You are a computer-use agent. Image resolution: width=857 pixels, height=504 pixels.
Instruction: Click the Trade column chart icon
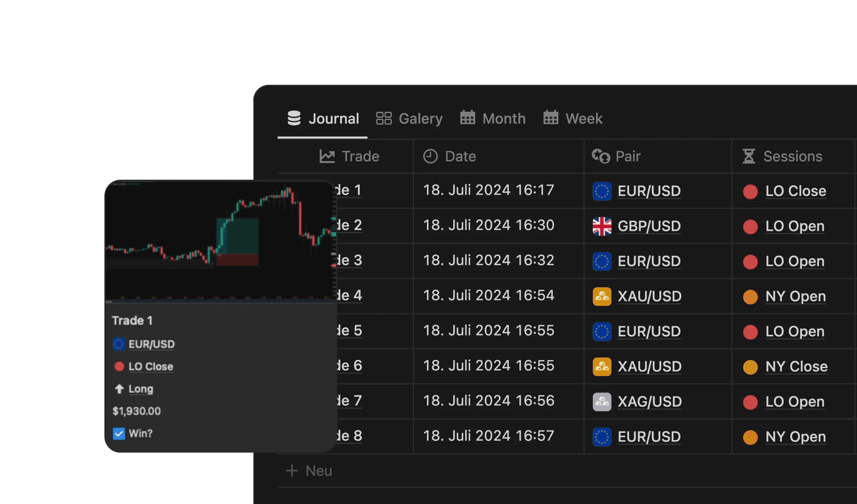pyautogui.click(x=327, y=156)
